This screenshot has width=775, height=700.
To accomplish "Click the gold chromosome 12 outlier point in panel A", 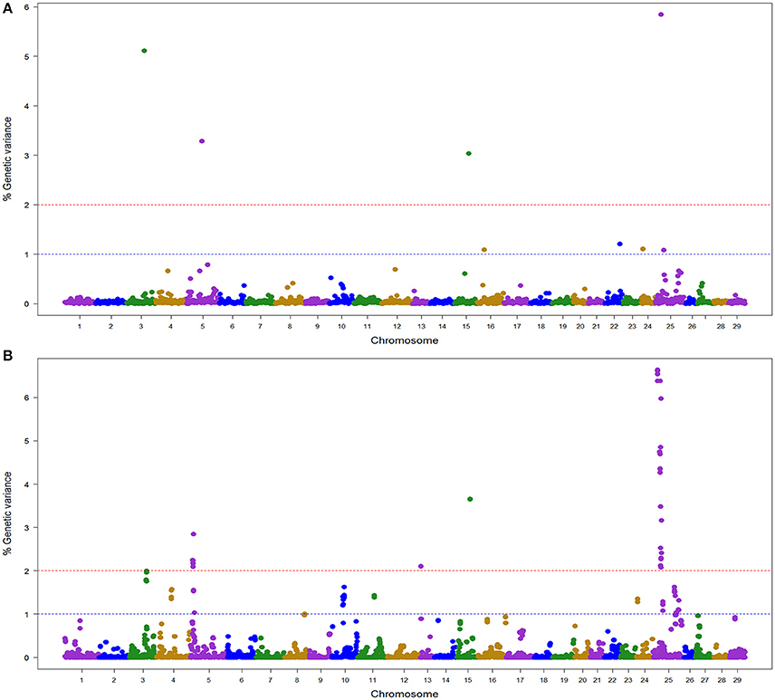I will [x=395, y=270].
